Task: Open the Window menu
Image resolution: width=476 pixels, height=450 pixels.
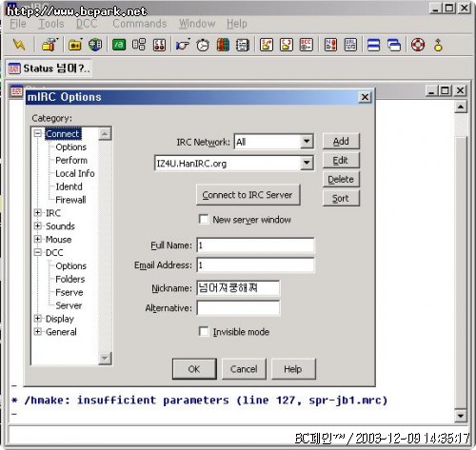Action: 197,24
